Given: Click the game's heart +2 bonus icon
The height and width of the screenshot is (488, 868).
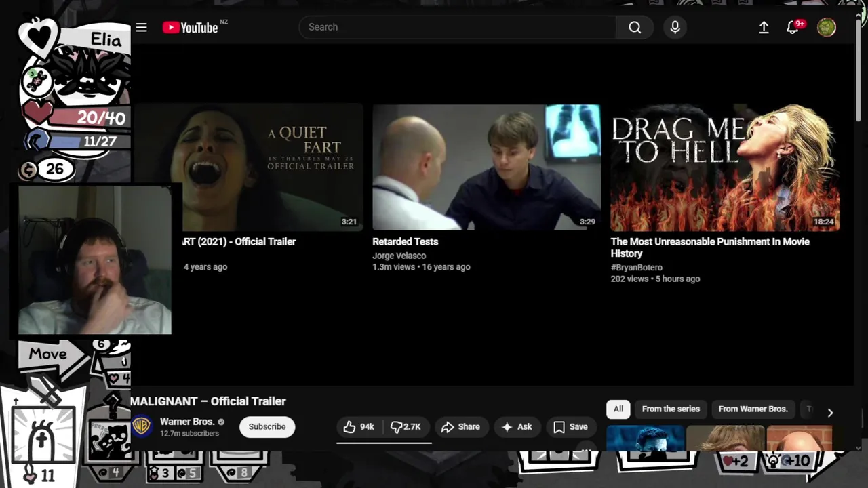Looking at the screenshot, I should coord(735,462).
